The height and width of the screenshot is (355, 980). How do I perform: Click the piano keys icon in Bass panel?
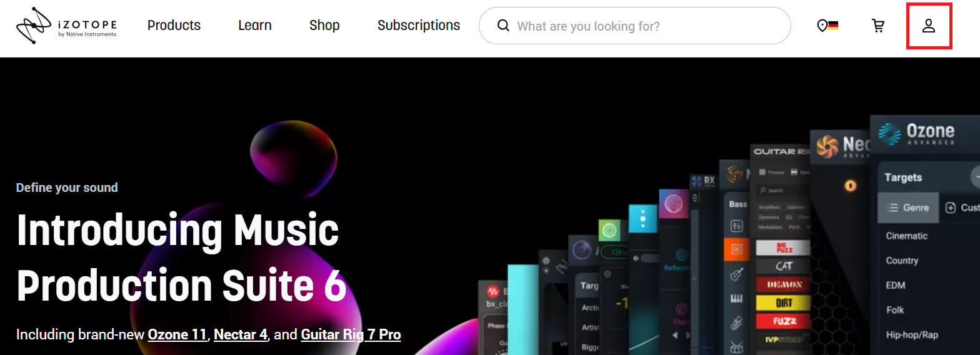coord(737,298)
